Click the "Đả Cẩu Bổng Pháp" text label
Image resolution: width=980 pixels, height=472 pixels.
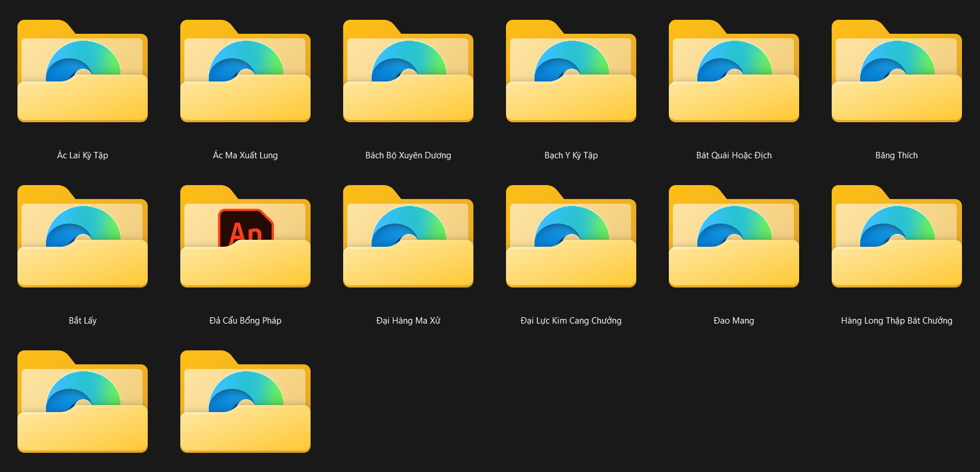[245, 321]
